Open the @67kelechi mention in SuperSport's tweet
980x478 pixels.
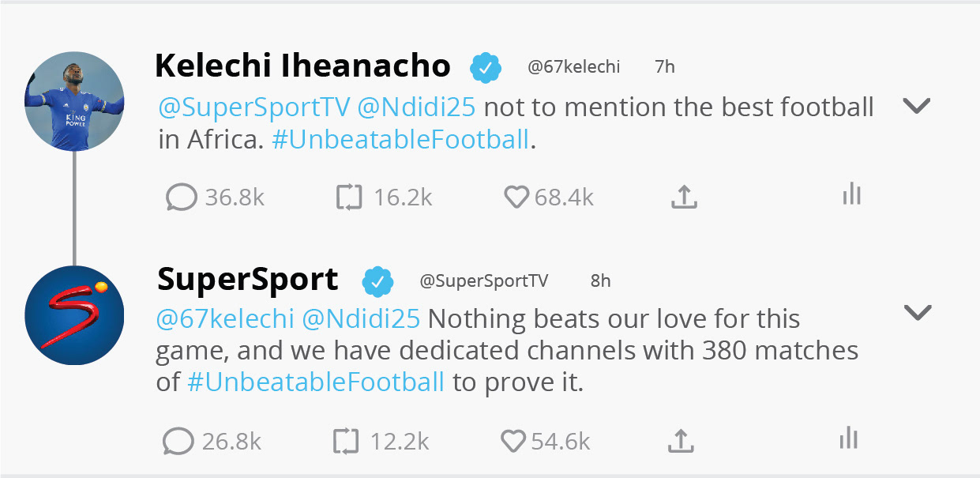(x=225, y=319)
